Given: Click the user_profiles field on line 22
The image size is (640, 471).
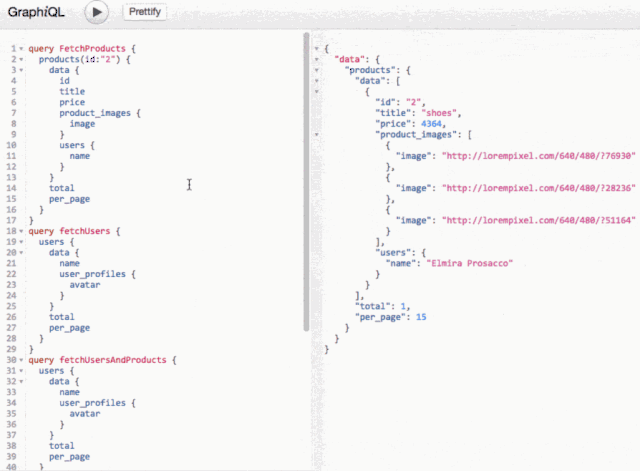Looking at the screenshot, I should (x=92, y=274).
